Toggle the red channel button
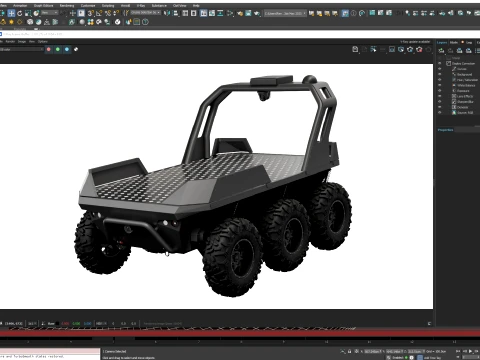 pos(49,49)
